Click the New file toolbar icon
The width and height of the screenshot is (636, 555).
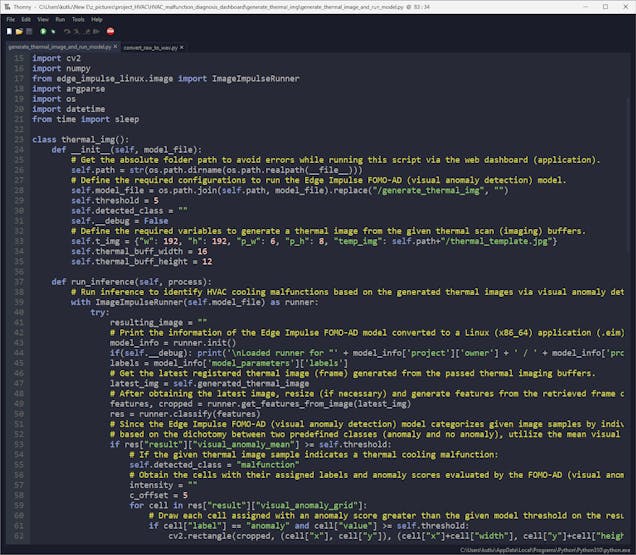[x=8, y=32]
